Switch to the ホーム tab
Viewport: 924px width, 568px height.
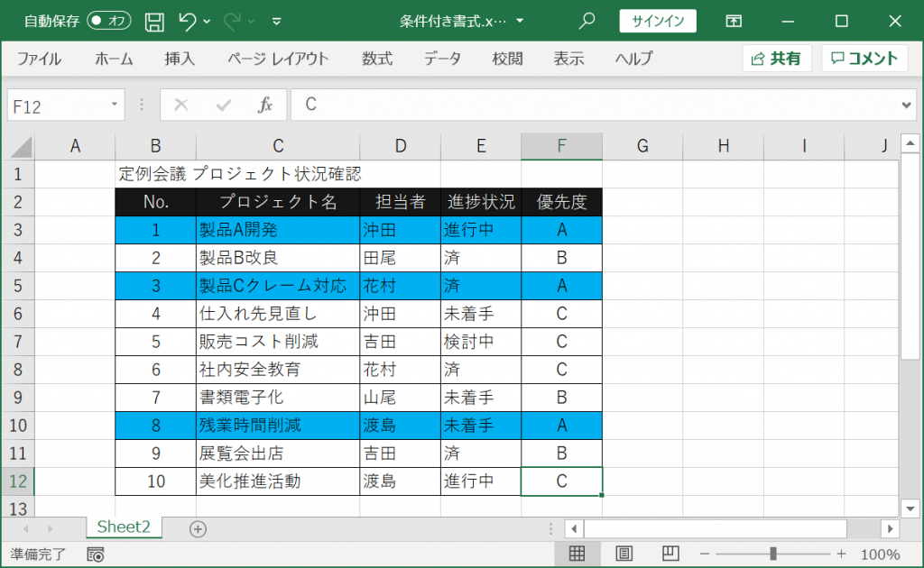pos(114,59)
